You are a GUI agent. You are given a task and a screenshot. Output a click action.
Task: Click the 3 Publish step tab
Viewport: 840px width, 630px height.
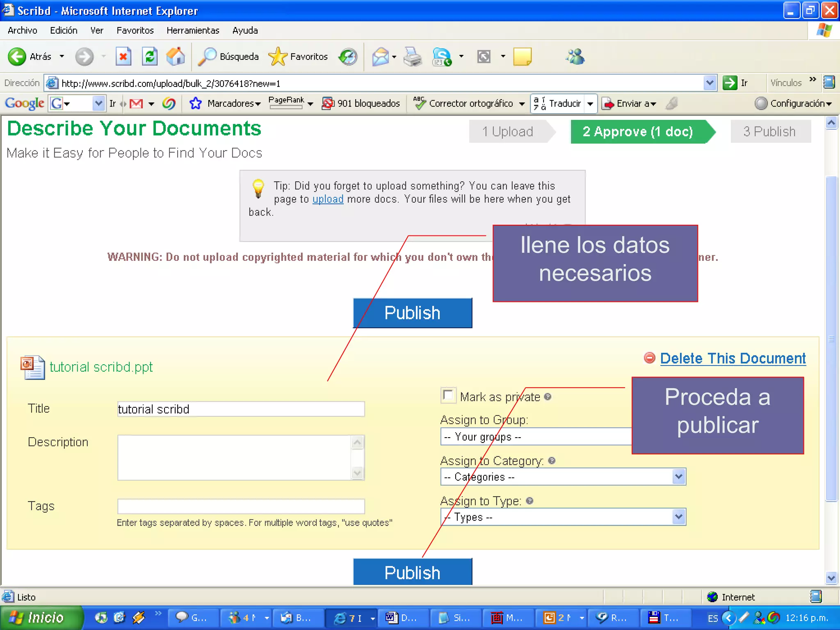tap(771, 131)
